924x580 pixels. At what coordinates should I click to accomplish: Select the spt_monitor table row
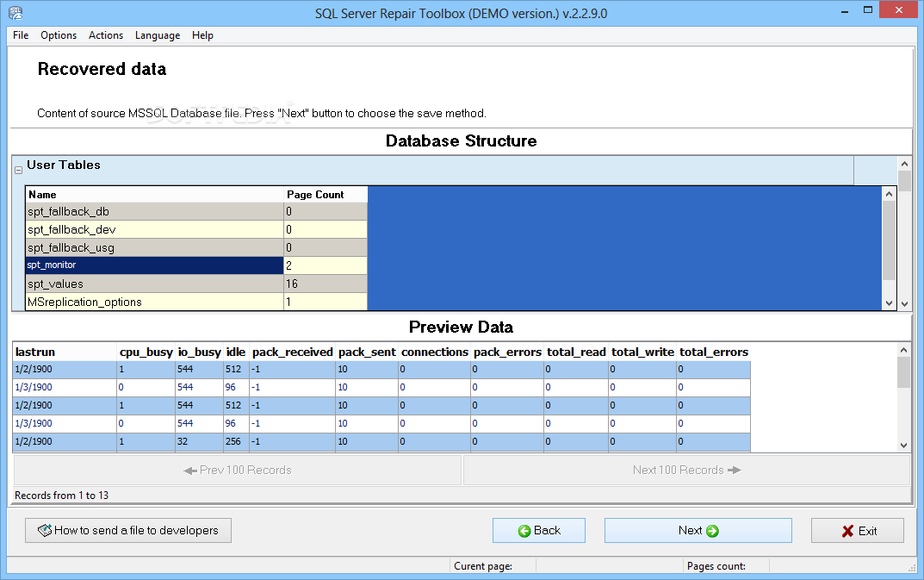tap(196, 265)
